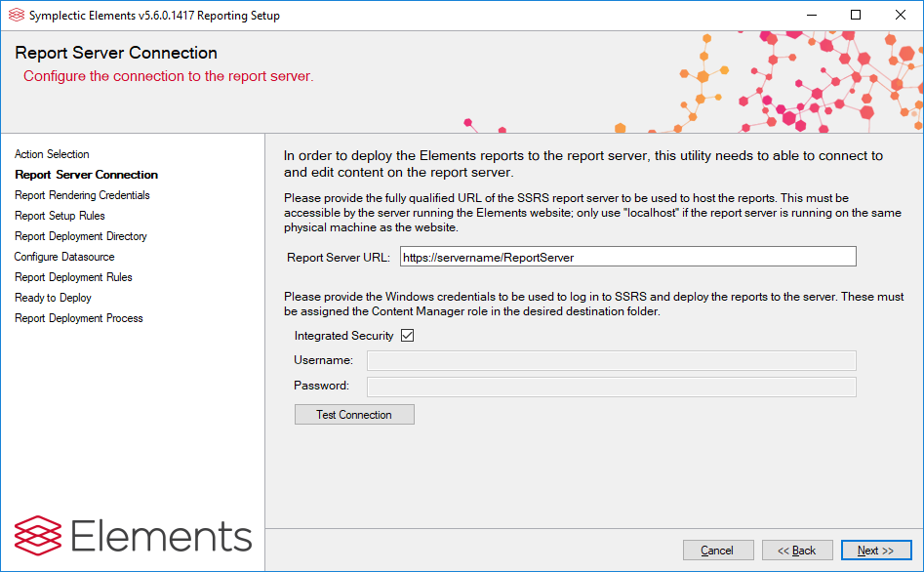Cancel the reporting setup wizard
The image size is (924, 572).
718,551
